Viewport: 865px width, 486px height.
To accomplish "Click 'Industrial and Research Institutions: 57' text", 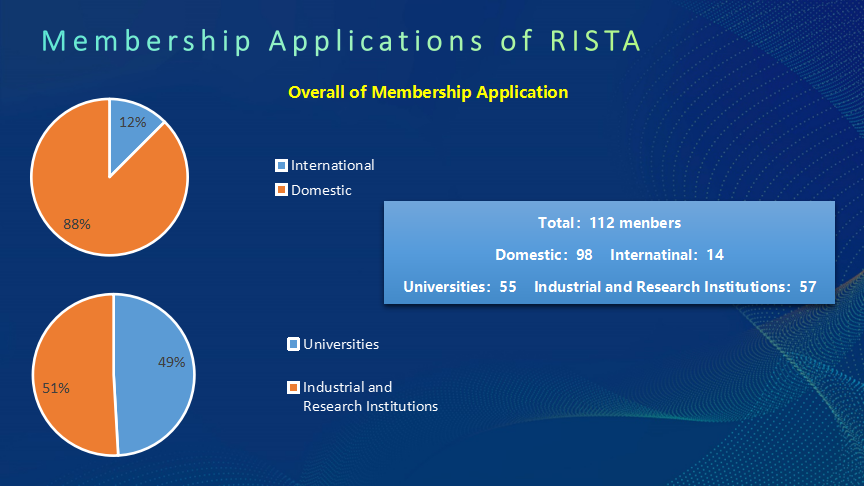I will pyautogui.click(x=675, y=287).
